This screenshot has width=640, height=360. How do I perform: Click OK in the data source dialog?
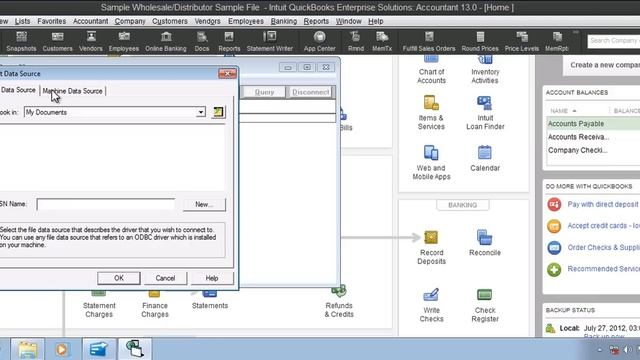coord(119,278)
